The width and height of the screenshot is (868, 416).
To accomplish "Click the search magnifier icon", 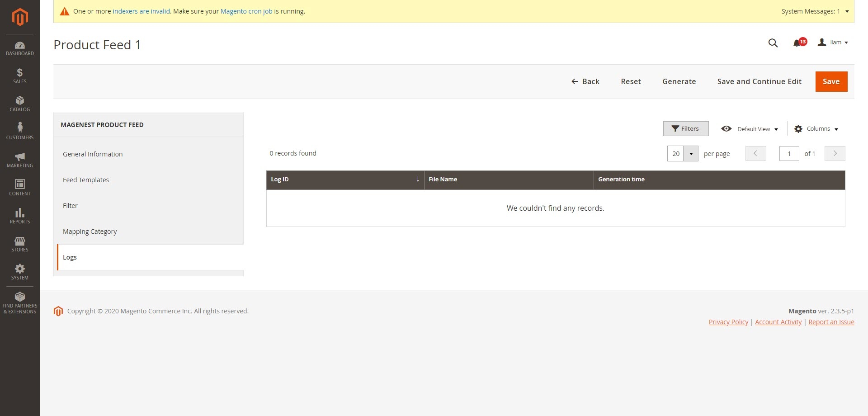I will [x=773, y=43].
